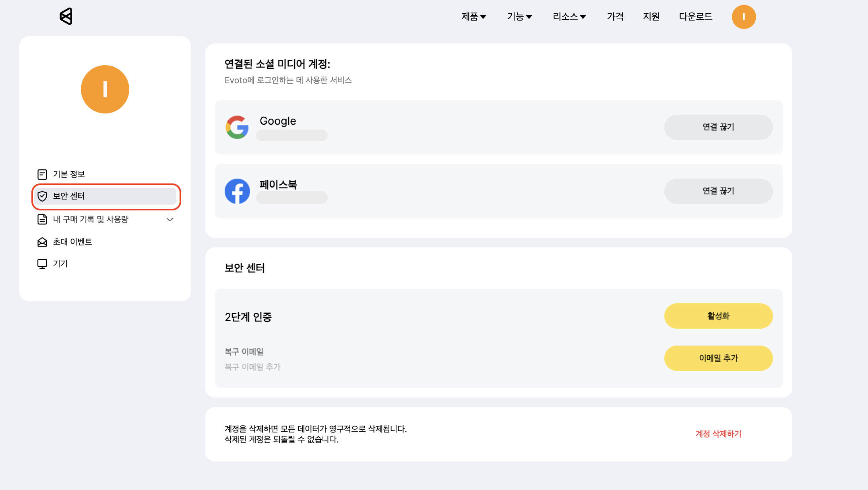Enable 2단계 인증 with 활성화 button
The image size is (868, 490).
(718, 316)
